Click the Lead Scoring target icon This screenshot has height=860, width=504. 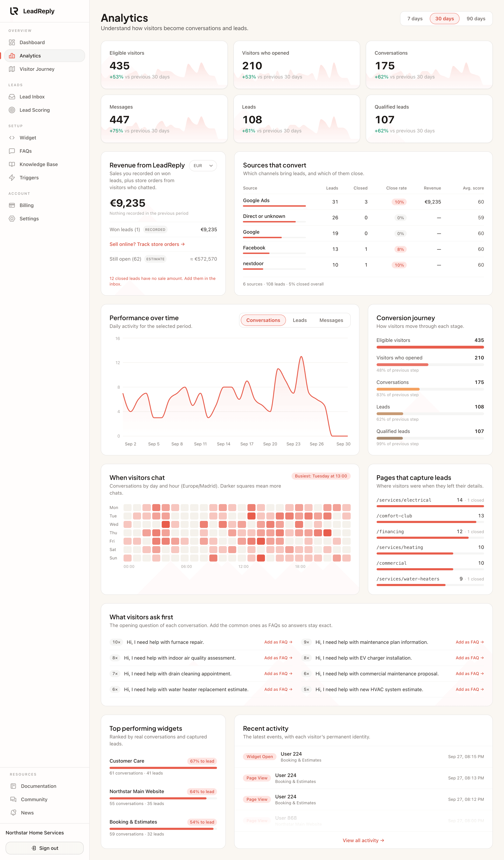click(12, 110)
